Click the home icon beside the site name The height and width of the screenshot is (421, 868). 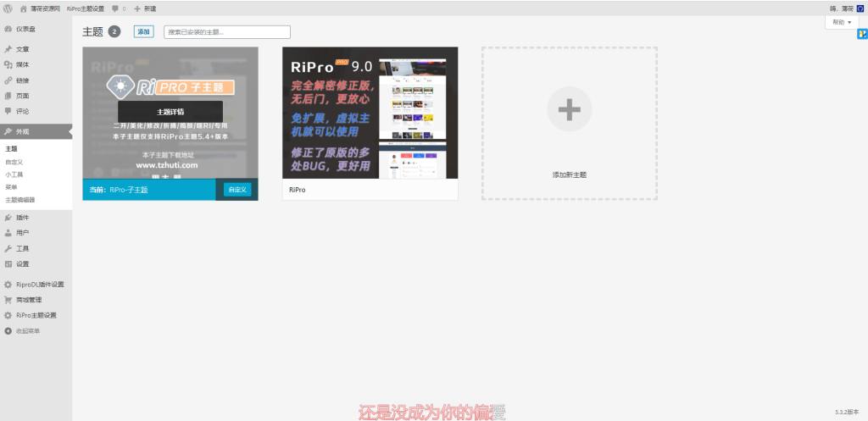coord(23,8)
